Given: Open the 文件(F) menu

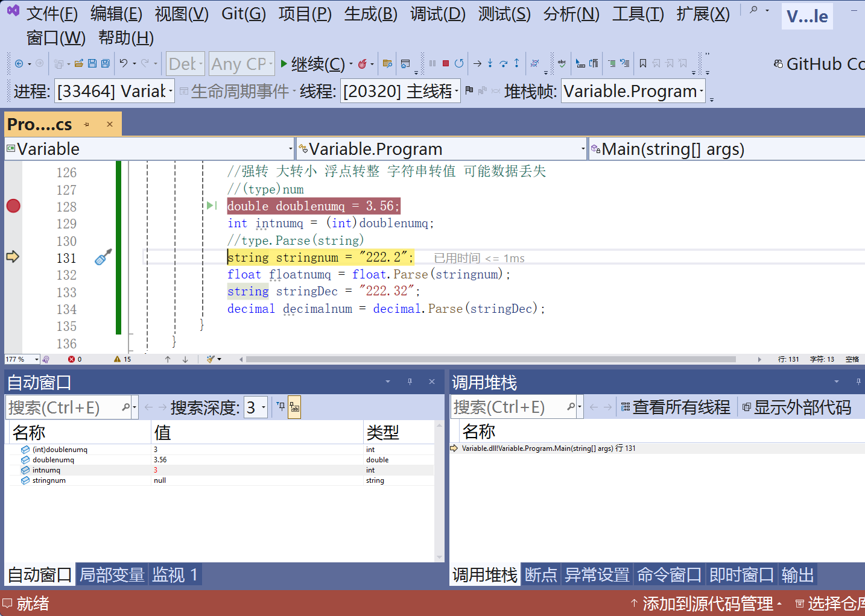Looking at the screenshot, I should (x=52, y=14).
